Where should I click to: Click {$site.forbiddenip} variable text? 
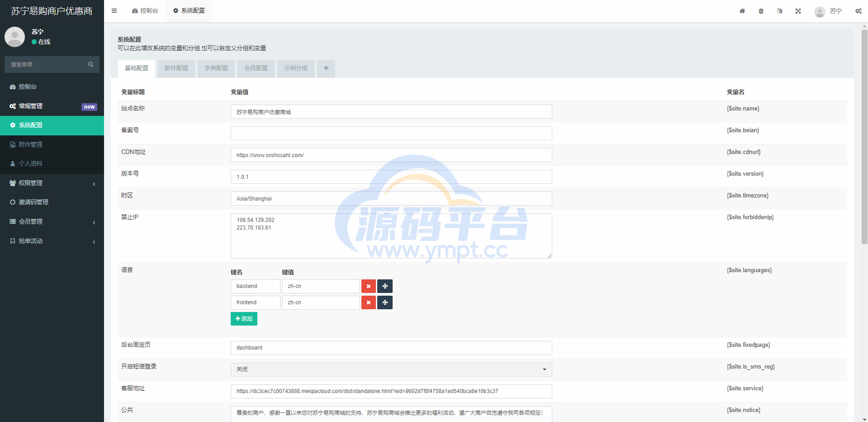pyautogui.click(x=750, y=217)
